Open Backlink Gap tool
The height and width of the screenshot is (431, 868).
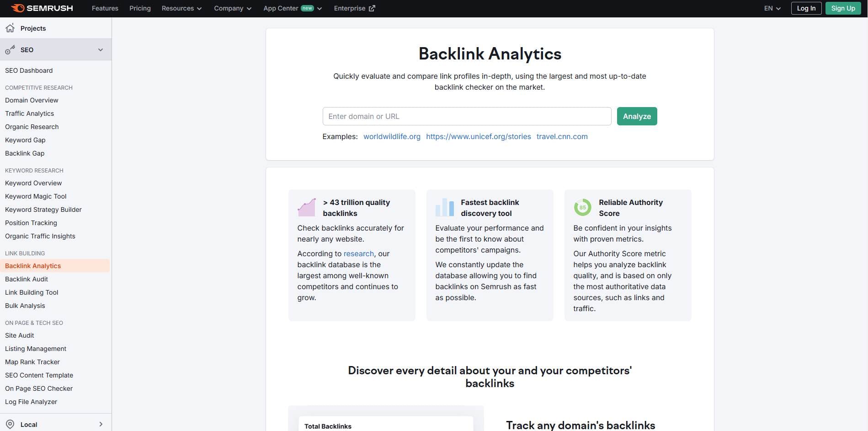point(25,153)
